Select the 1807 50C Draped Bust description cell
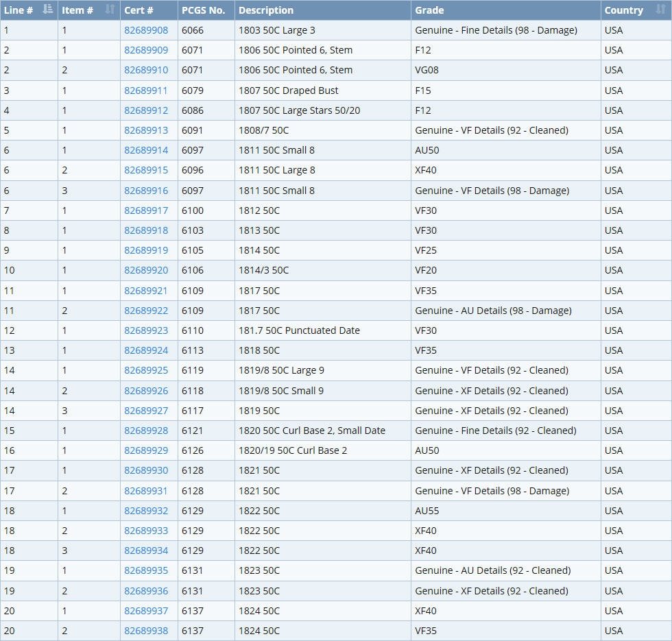This screenshot has height=641, width=672. pos(323,90)
